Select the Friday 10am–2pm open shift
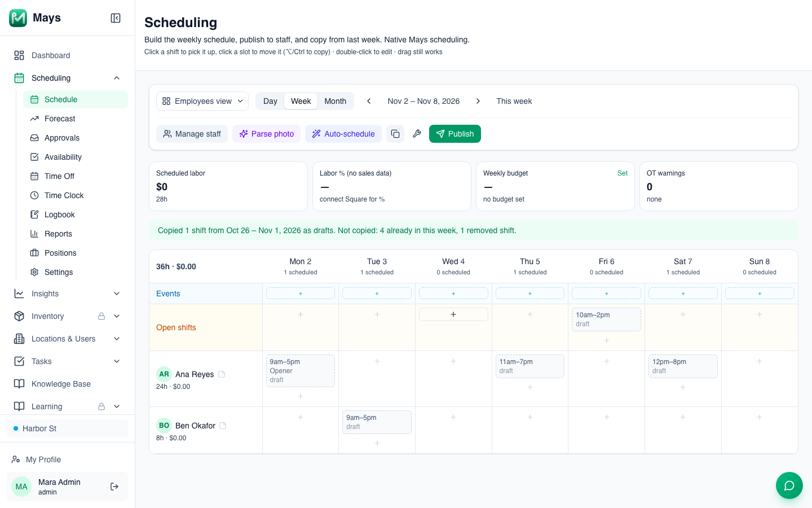Screen dimensions: 812x508 (606, 319)
